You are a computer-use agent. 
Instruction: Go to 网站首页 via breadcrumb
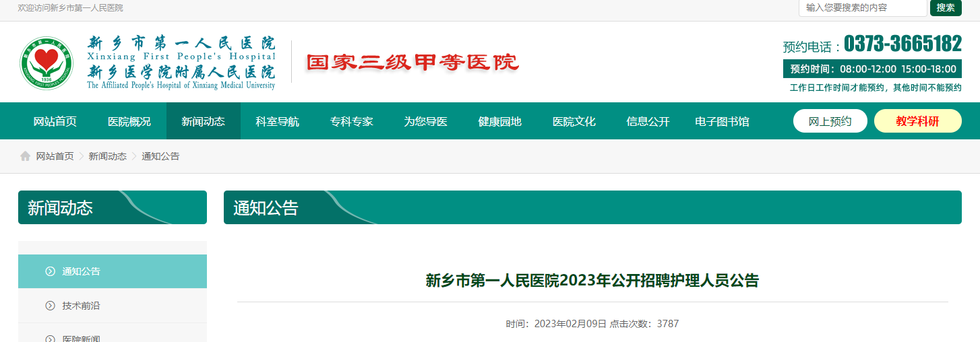point(55,156)
